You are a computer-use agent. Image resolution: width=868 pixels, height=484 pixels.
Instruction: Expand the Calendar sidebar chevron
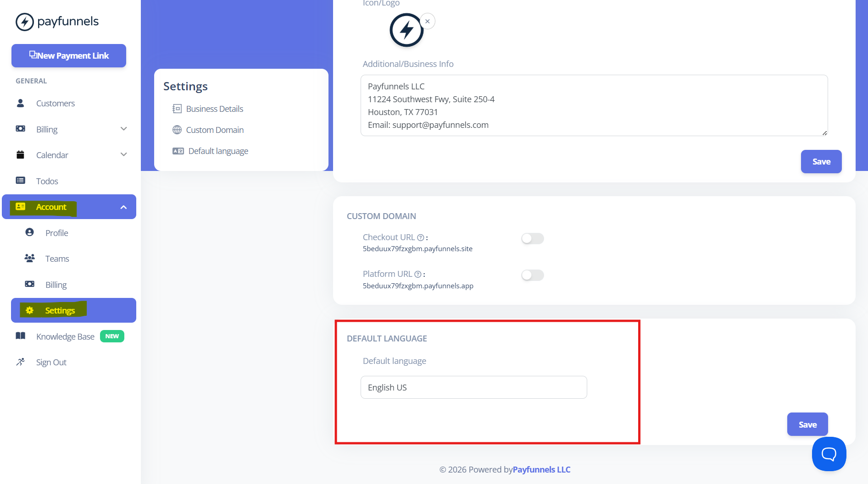coord(123,154)
